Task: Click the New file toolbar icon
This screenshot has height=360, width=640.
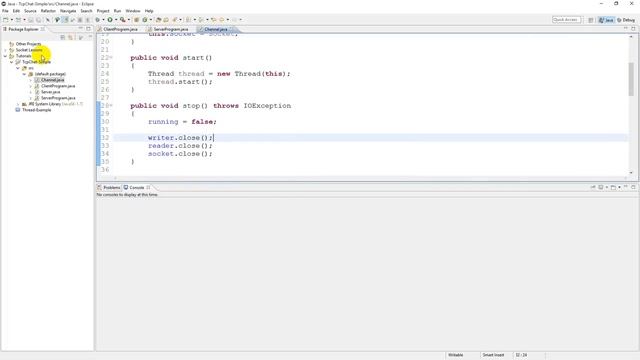Action: (6, 20)
